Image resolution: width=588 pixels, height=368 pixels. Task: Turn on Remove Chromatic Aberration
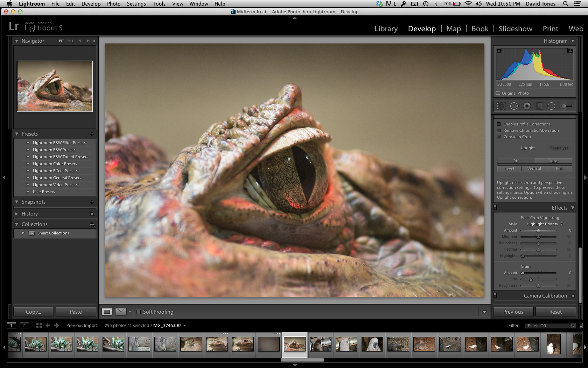[499, 130]
